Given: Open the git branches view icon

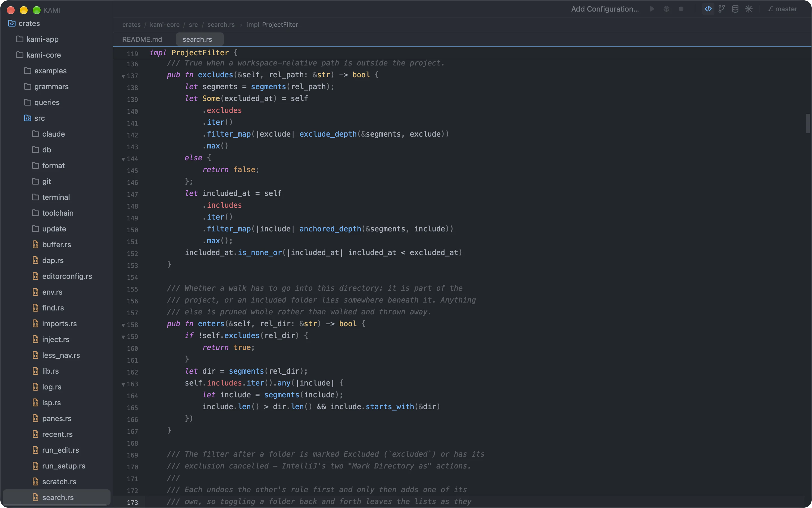Looking at the screenshot, I should [x=722, y=9].
